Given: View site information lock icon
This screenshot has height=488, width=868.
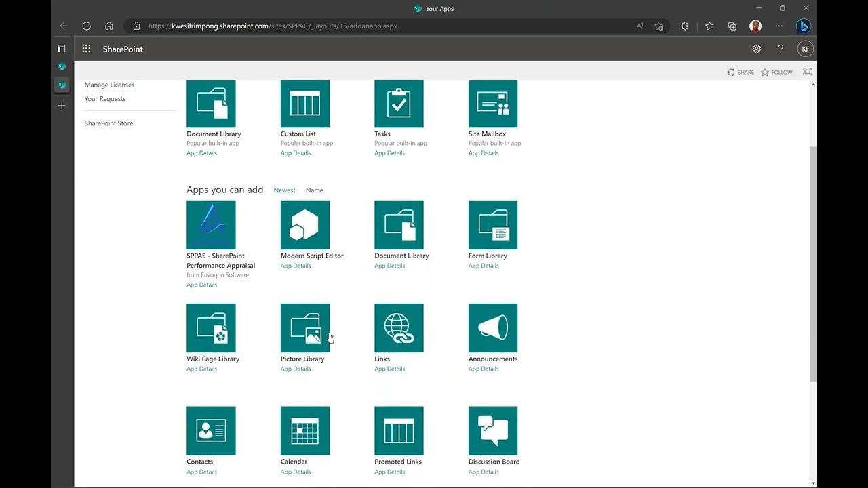Looking at the screenshot, I should pos(136,26).
